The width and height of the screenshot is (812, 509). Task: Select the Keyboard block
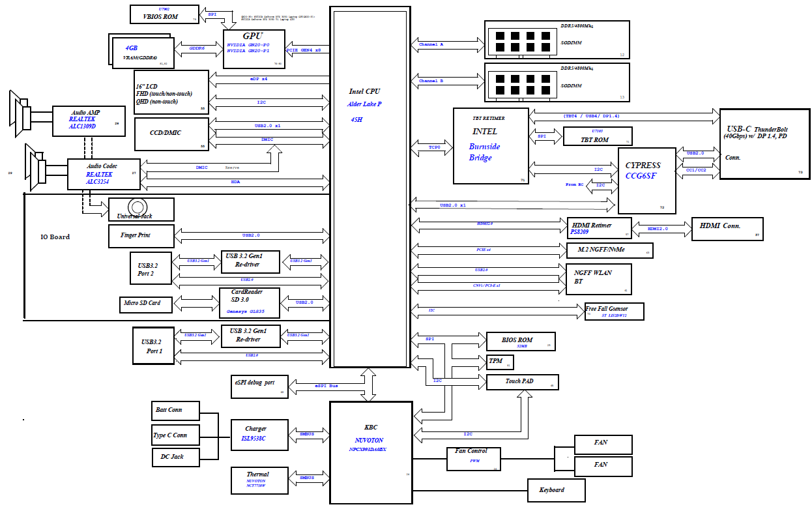(x=556, y=489)
